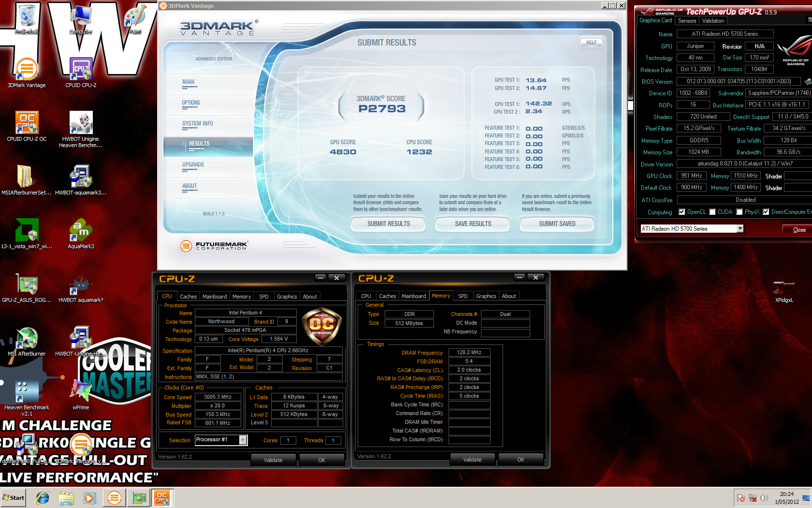Switch to Sensors tab in GPU-Z
This screenshot has width=812, height=508.
point(687,21)
